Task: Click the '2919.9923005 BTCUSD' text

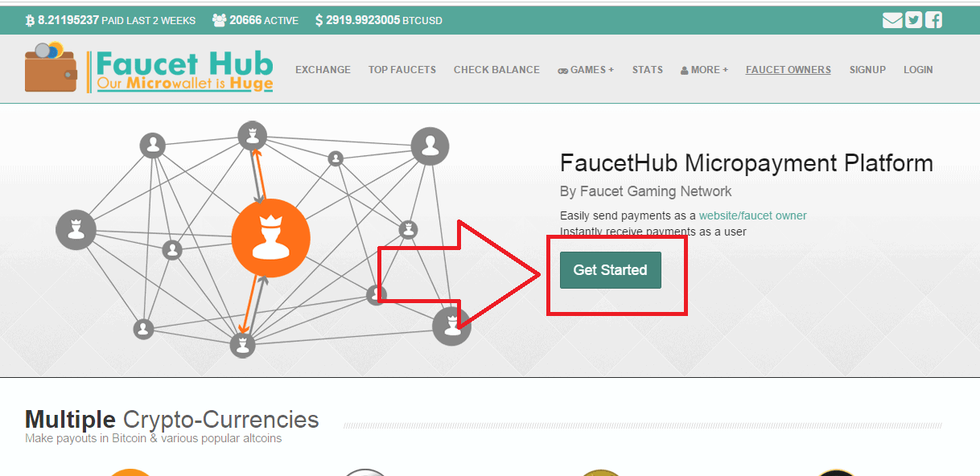Action: [385, 20]
